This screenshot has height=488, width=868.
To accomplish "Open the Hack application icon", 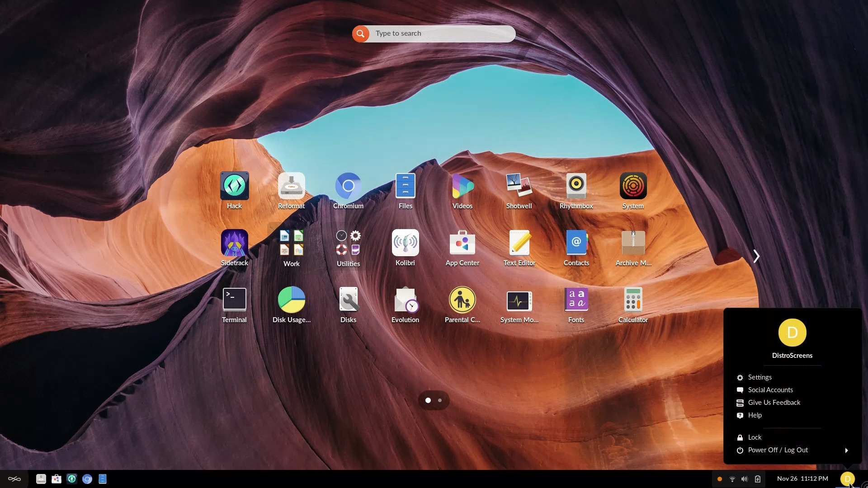I will point(234,186).
